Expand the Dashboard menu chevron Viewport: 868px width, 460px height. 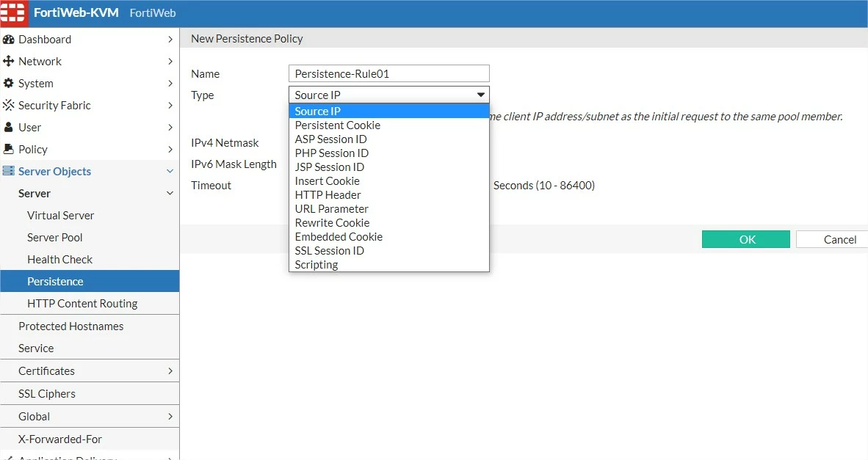pos(170,40)
